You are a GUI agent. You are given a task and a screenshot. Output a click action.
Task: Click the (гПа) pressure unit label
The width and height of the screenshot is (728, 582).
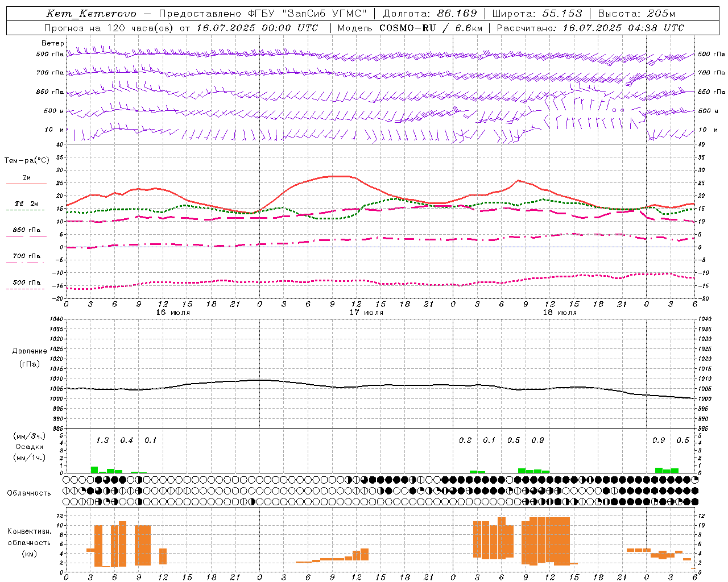[x=29, y=364]
